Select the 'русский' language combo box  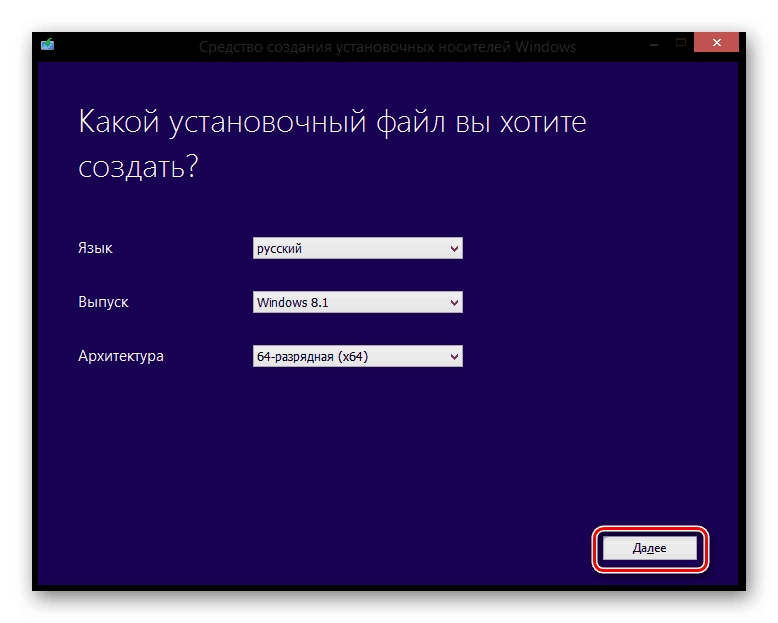(357, 249)
